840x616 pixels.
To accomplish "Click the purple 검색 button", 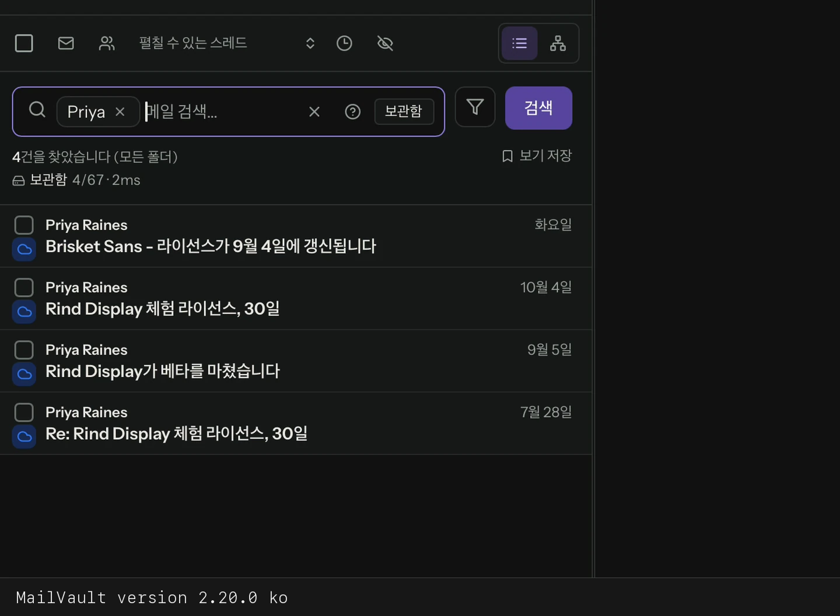I will [538, 108].
